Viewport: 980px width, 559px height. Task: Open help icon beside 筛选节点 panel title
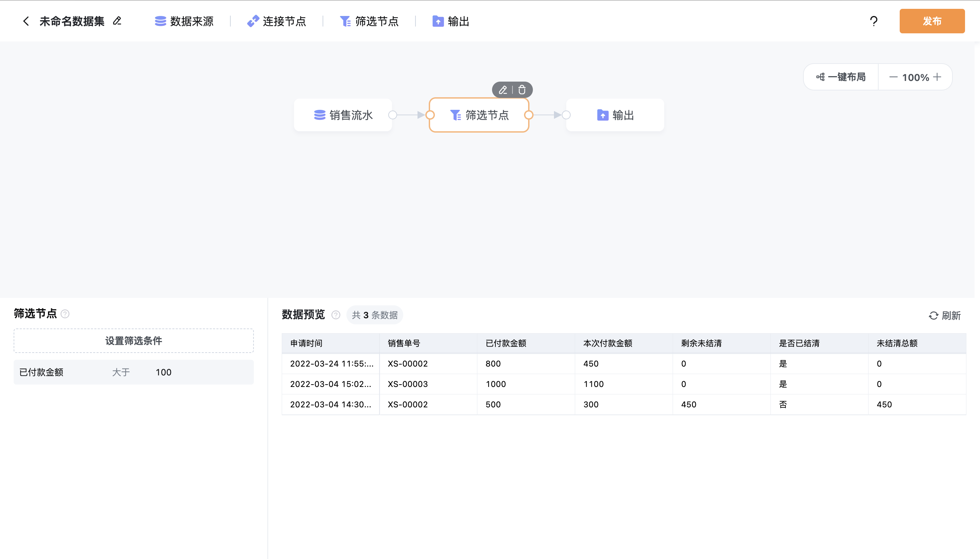[65, 314]
